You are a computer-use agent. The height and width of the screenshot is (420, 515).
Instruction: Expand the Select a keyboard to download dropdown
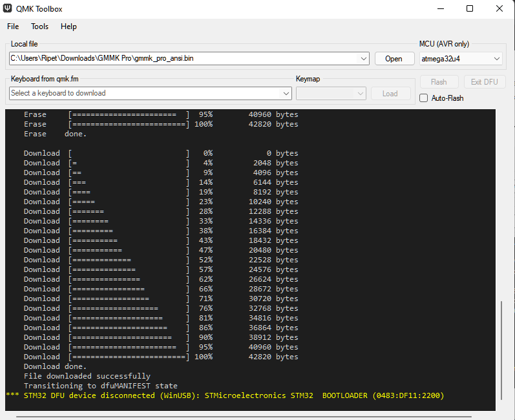(286, 93)
